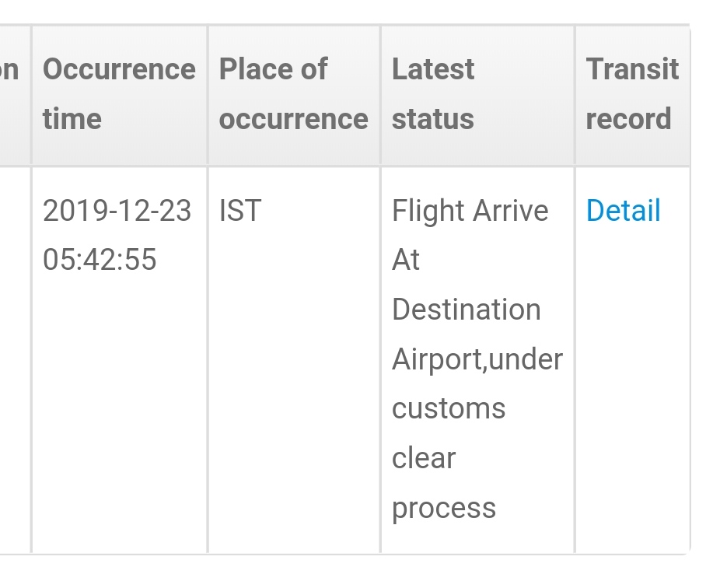Click the word 'time' in the header

72,119
